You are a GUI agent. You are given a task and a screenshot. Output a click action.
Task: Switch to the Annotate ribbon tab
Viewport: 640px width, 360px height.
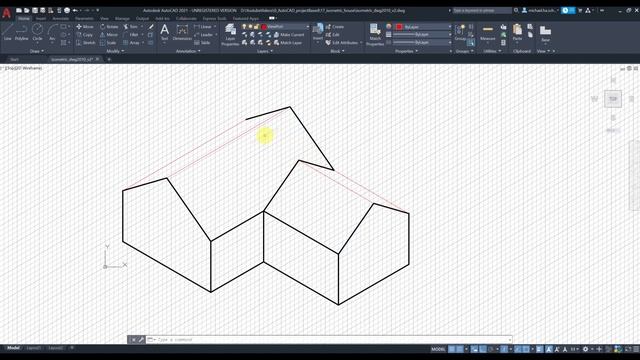pyautogui.click(x=60, y=18)
